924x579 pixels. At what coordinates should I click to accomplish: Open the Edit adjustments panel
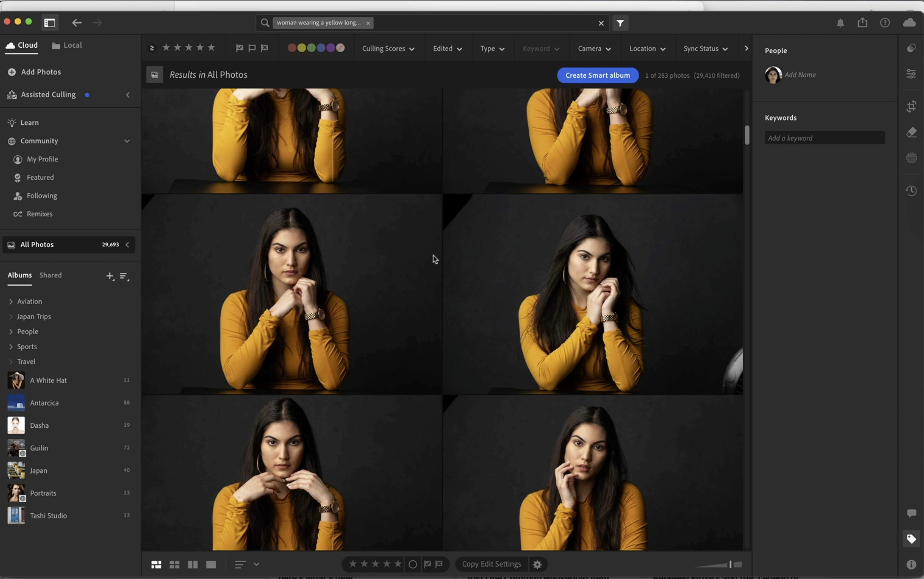911,74
